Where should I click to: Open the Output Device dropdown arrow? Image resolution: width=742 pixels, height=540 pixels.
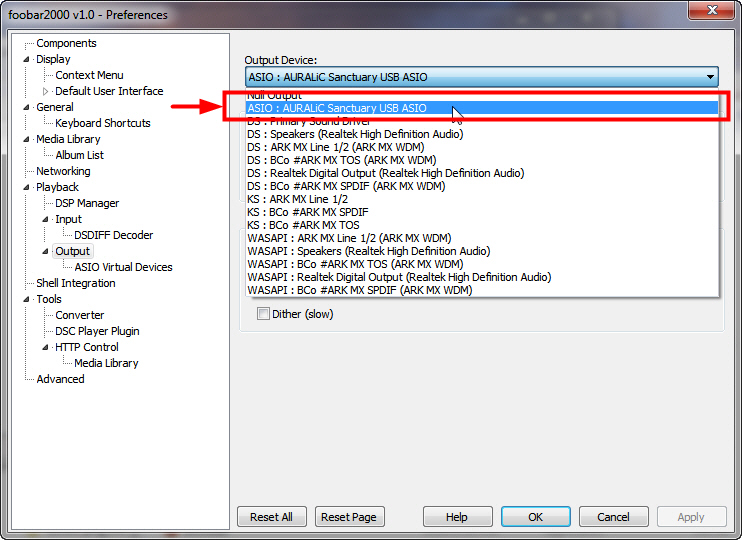710,77
